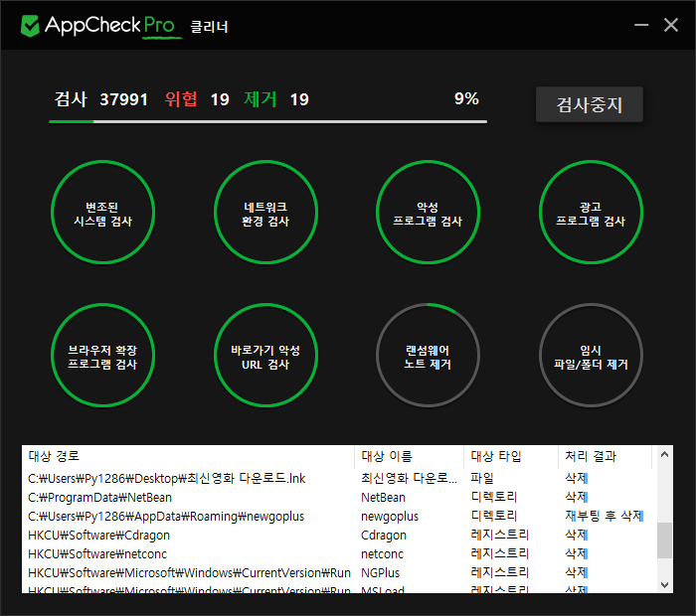
Task: Click the scan progress bar
Action: (267, 121)
